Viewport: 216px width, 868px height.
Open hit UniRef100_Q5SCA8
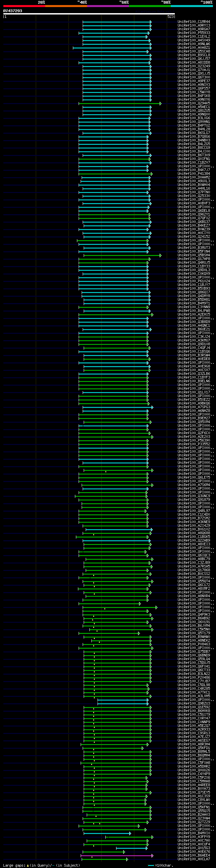[x=194, y=52]
